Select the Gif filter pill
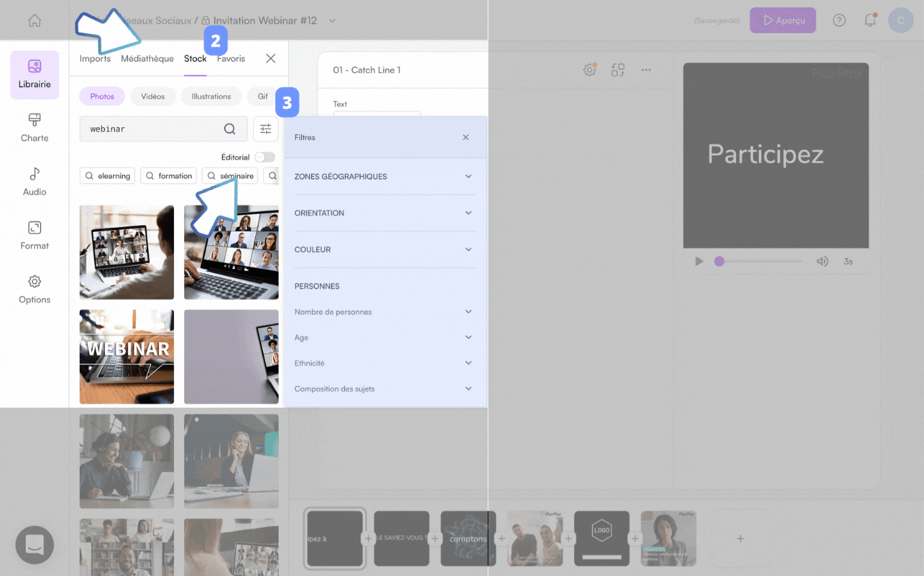This screenshot has width=924, height=576. (262, 96)
